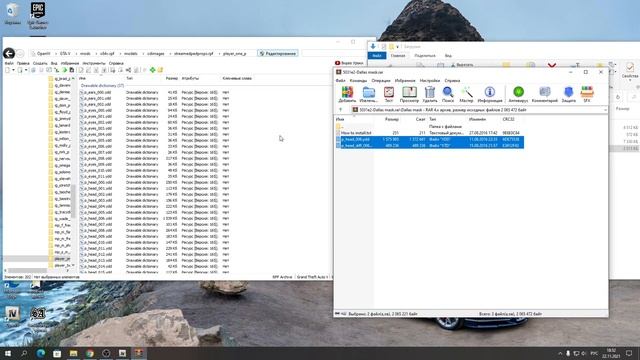Click WinRAR Add (Добавить) toolbar icon
640x360 pixels.
[347, 94]
